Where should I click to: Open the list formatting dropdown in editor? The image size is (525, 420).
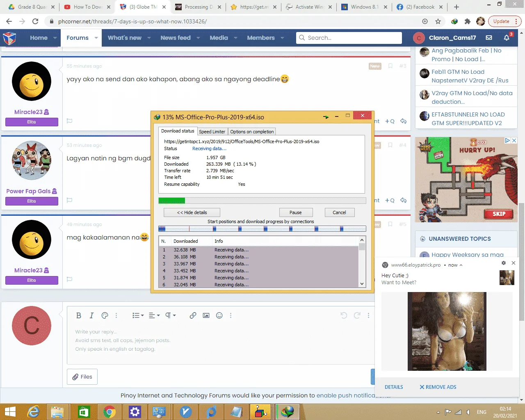138,315
